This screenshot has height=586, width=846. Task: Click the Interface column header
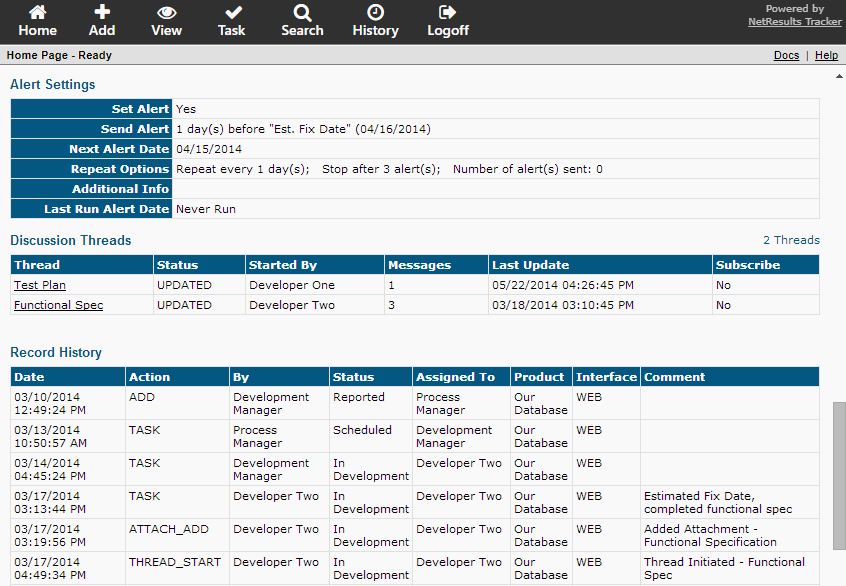tap(606, 377)
